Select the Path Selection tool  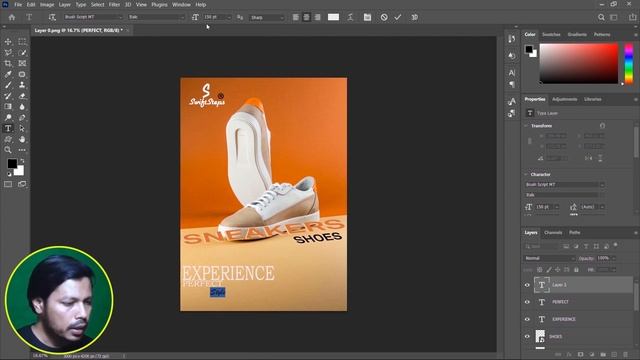tap(22, 128)
